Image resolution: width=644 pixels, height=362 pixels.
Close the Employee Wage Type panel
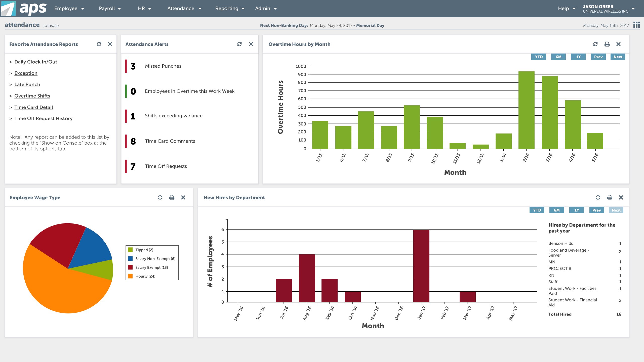[x=183, y=198]
